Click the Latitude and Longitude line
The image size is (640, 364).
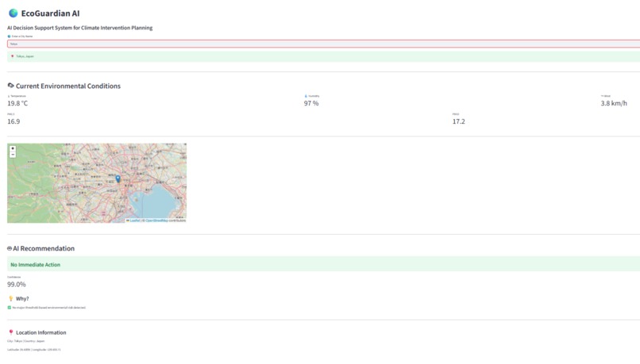point(34,350)
